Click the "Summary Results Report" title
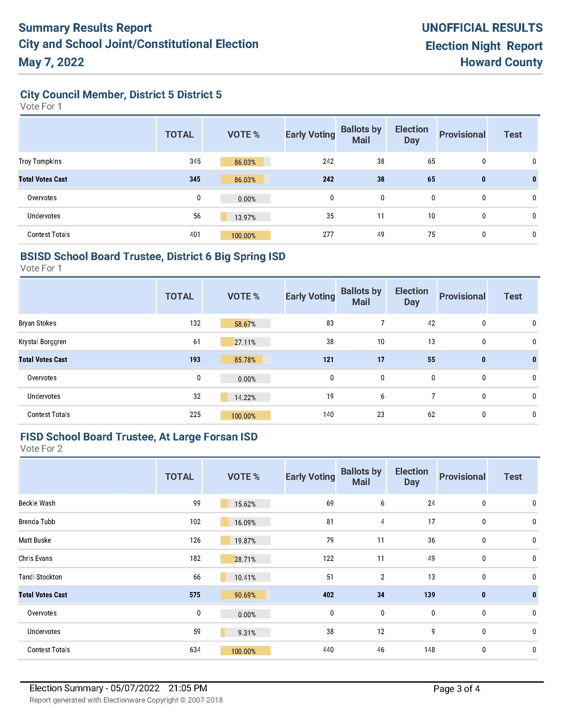The width and height of the screenshot is (563, 728). (x=85, y=28)
